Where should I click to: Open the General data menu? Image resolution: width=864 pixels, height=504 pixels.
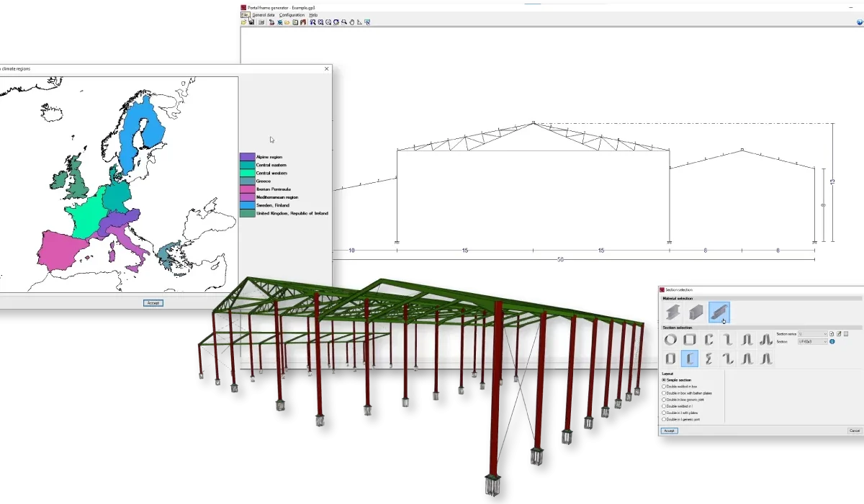pyautogui.click(x=263, y=14)
